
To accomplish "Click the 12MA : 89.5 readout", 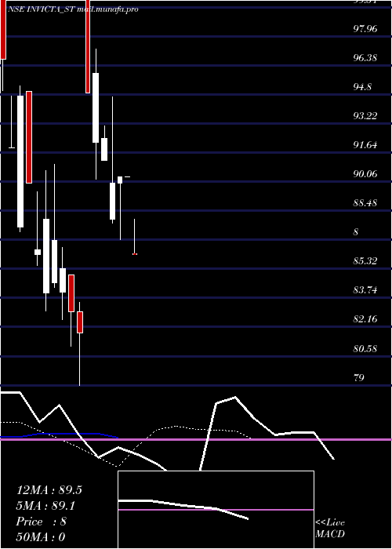I will pyautogui.click(x=49, y=490).
